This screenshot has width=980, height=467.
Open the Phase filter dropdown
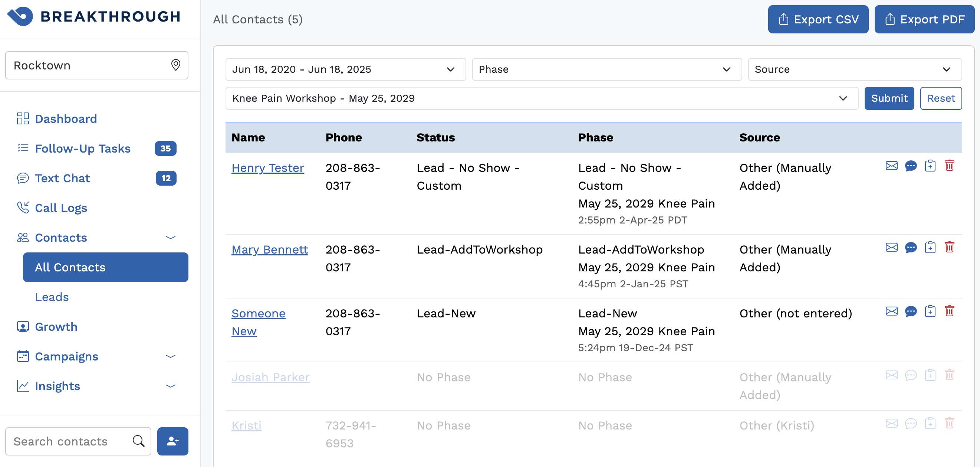606,69
